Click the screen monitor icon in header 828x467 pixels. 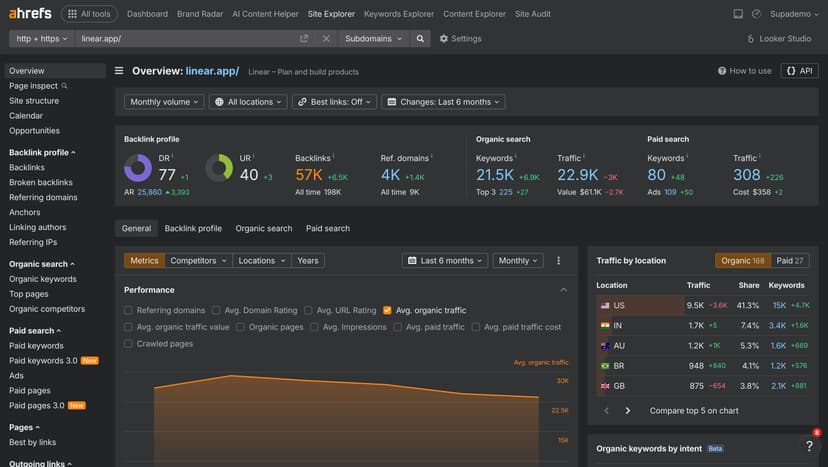tap(738, 14)
